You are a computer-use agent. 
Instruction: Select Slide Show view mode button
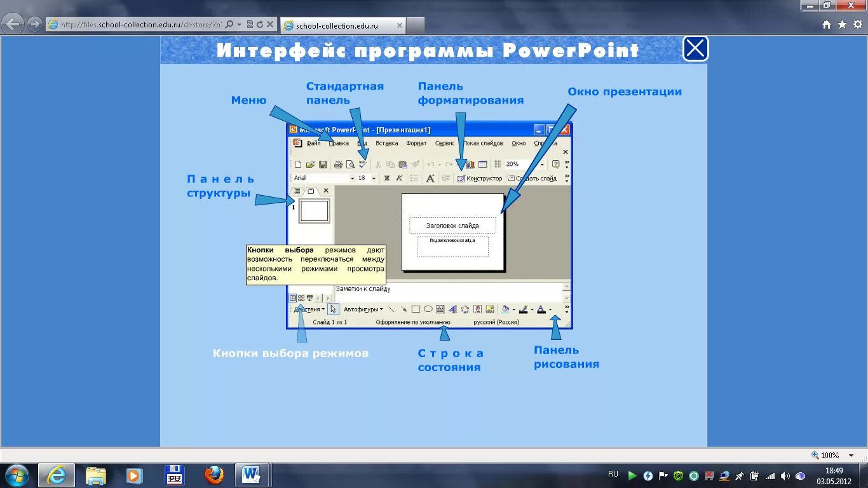click(x=310, y=298)
